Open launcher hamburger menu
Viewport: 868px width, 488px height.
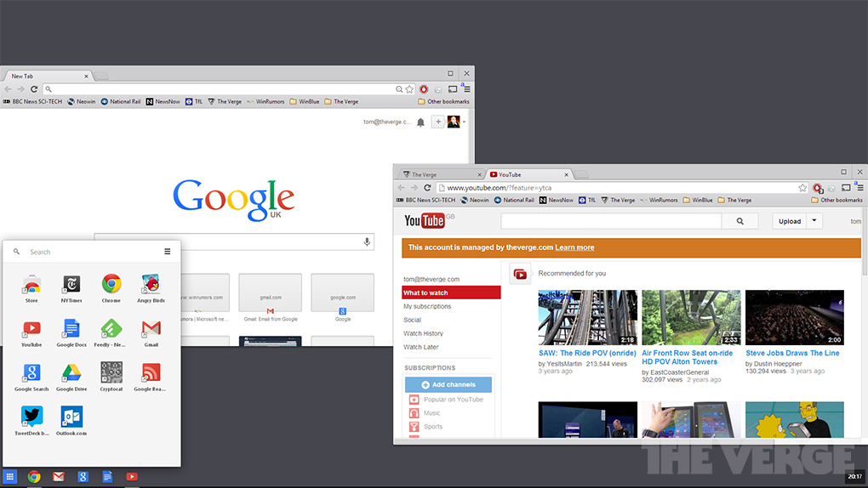pyautogui.click(x=167, y=251)
